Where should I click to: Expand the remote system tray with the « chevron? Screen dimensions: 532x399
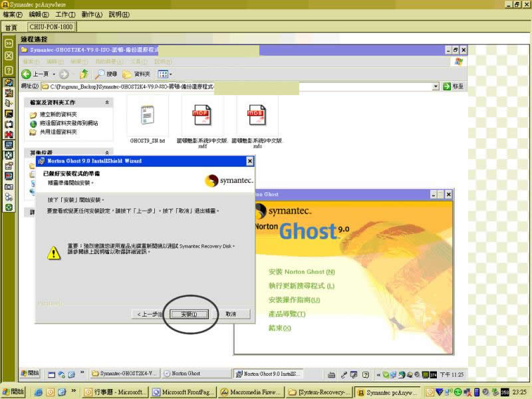pyautogui.click(x=378, y=374)
